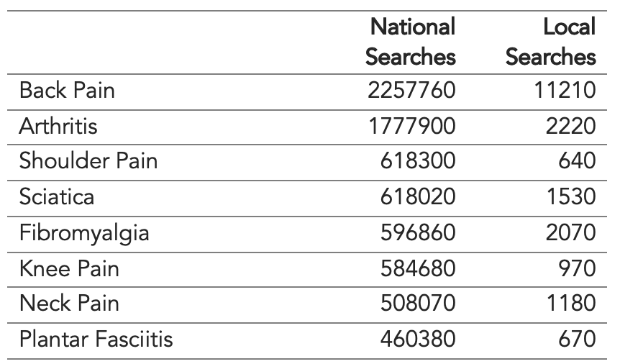Click the 11210 local searches value

pyautogui.click(x=565, y=90)
